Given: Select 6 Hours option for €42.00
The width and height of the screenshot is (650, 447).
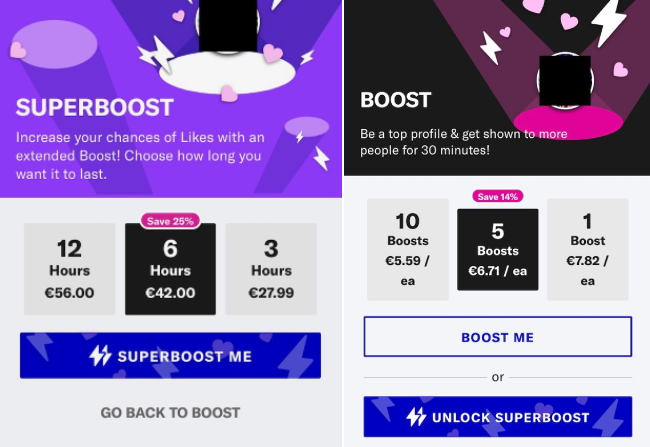Looking at the screenshot, I should [170, 269].
